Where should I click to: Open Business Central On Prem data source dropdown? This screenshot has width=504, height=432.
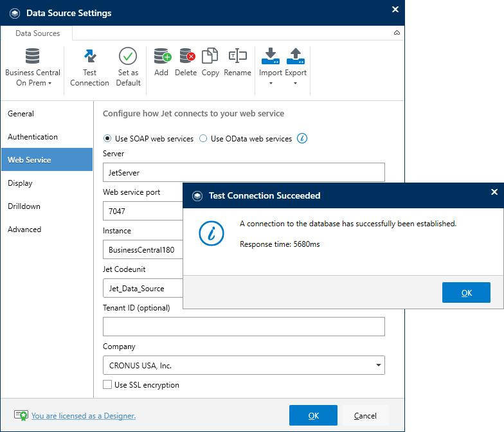click(x=32, y=67)
